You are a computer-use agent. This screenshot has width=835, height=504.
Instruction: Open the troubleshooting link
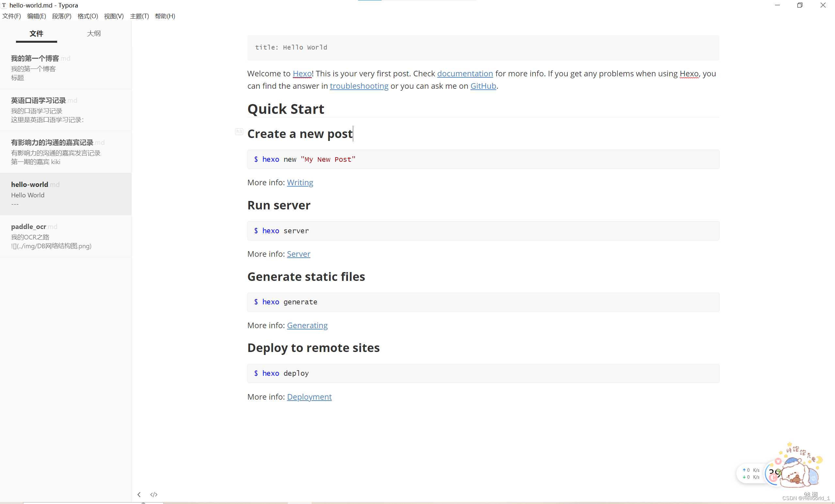359,86
